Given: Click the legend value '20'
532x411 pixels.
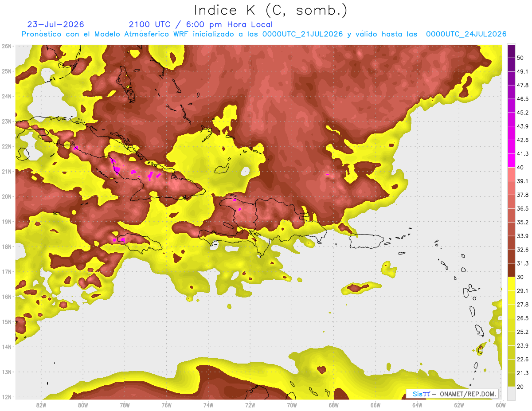Looking at the screenshot, I should coord(521,386).
